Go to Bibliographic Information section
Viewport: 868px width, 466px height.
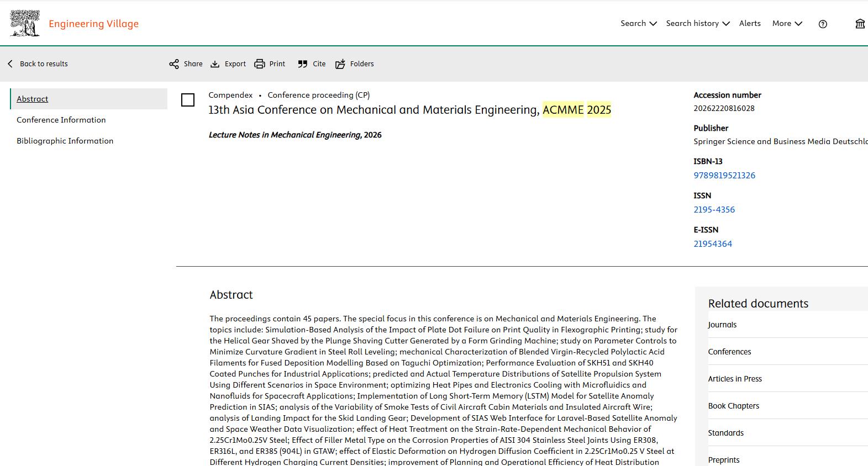click(x=65, y=141)
